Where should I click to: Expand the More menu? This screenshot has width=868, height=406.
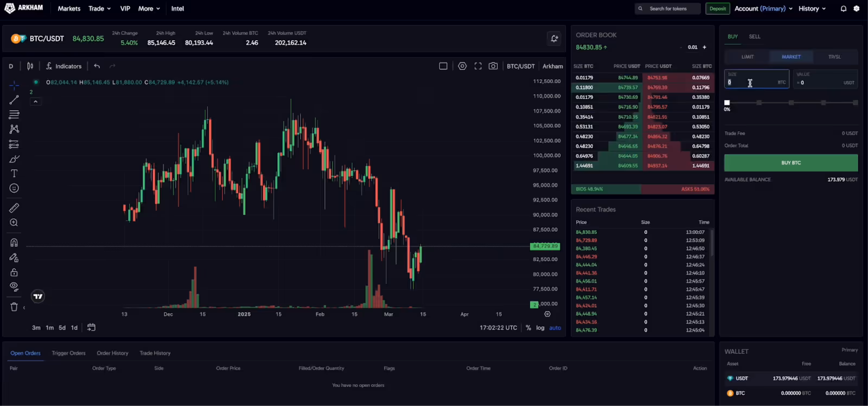coord(149,9)
